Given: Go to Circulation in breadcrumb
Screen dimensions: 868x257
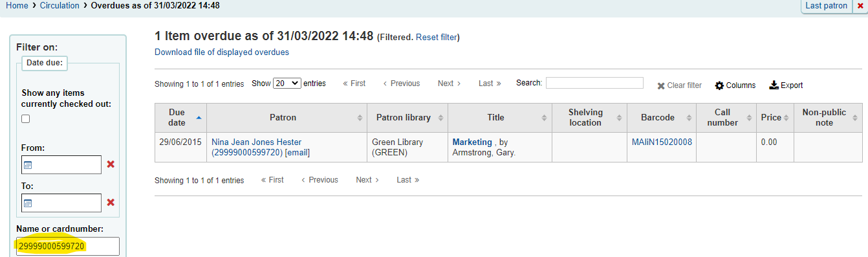Looking at the screenshot, I should [60, 6].
